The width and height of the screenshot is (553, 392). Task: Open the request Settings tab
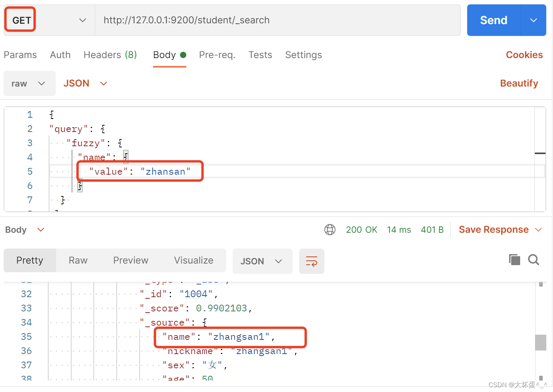point(303,55)
